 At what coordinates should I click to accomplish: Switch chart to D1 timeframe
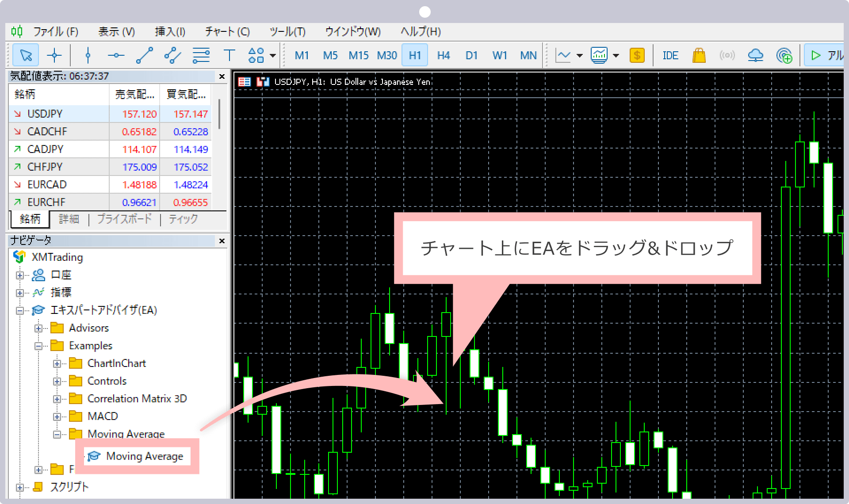point(471,56)
